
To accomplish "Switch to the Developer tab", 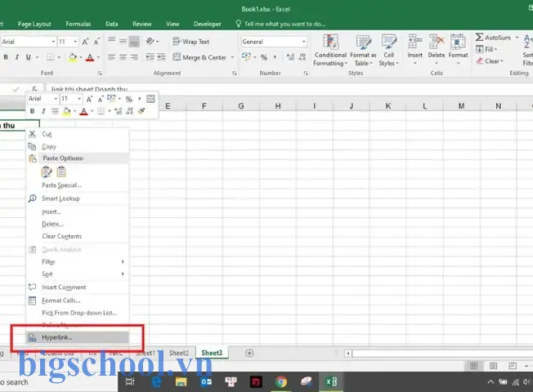I will (208, 24).
